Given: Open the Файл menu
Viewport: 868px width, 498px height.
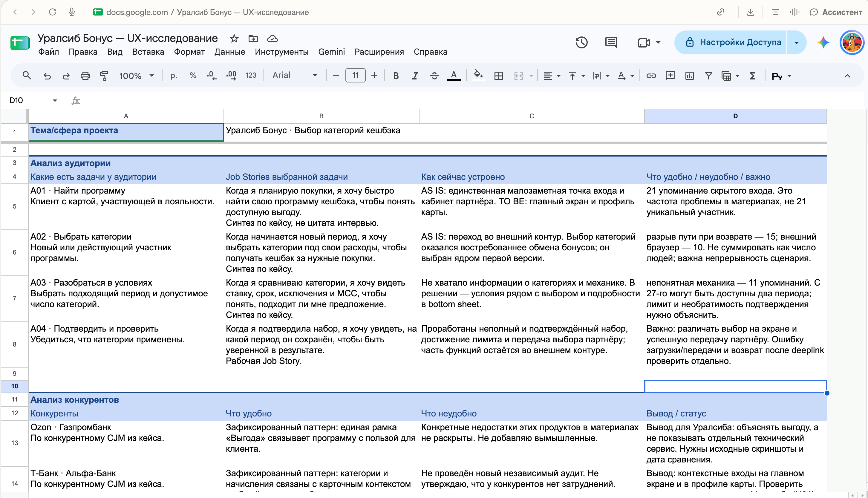Looking at the screenshot, I should 48,52.
